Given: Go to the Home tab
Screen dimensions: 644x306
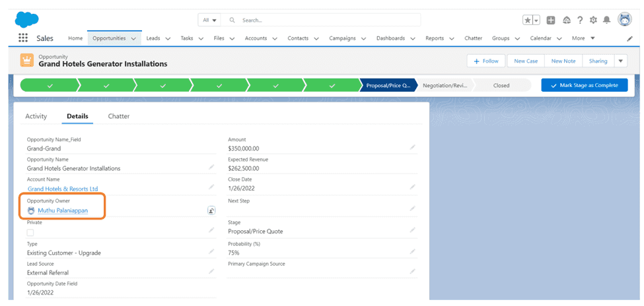Looking at the screenshot, I should coord(75,38).
